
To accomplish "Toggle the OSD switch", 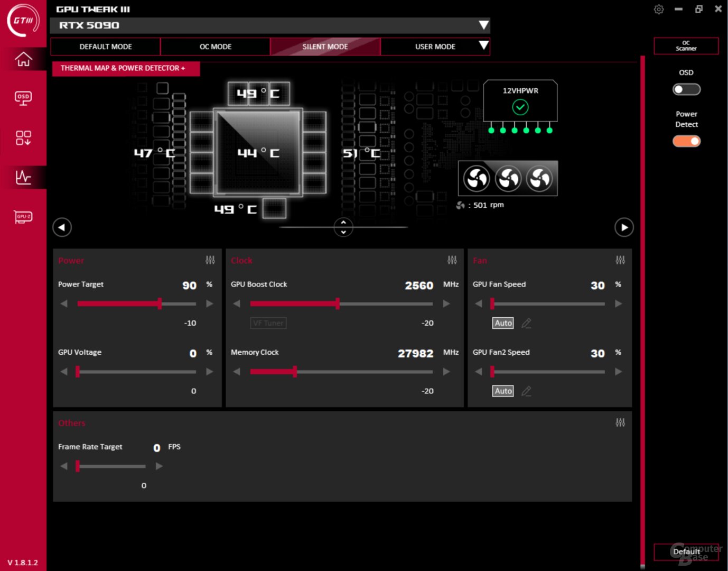I will 686,89.
